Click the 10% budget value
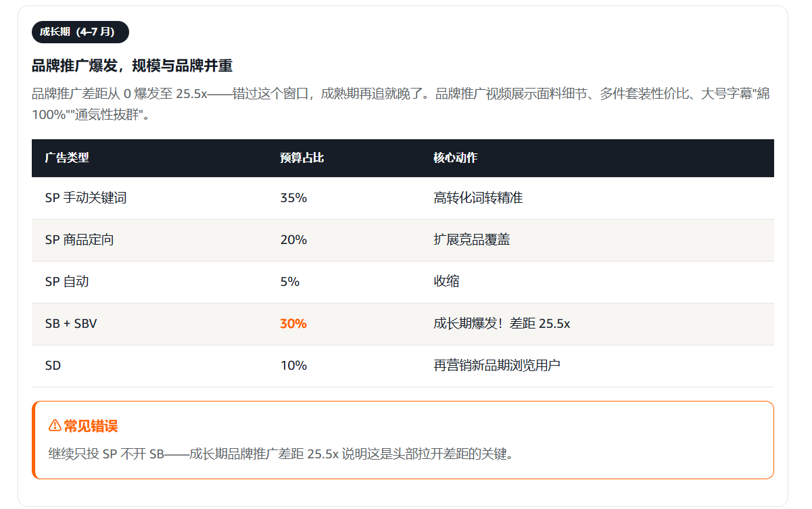The width and height of the screenshot is (812, 509). point(293,366)
